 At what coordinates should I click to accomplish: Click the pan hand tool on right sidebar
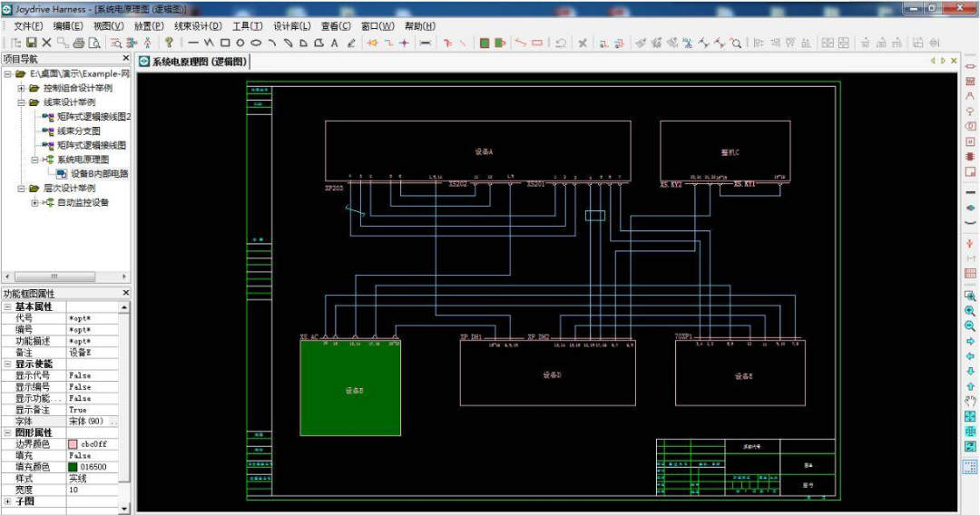click(970, 401)
